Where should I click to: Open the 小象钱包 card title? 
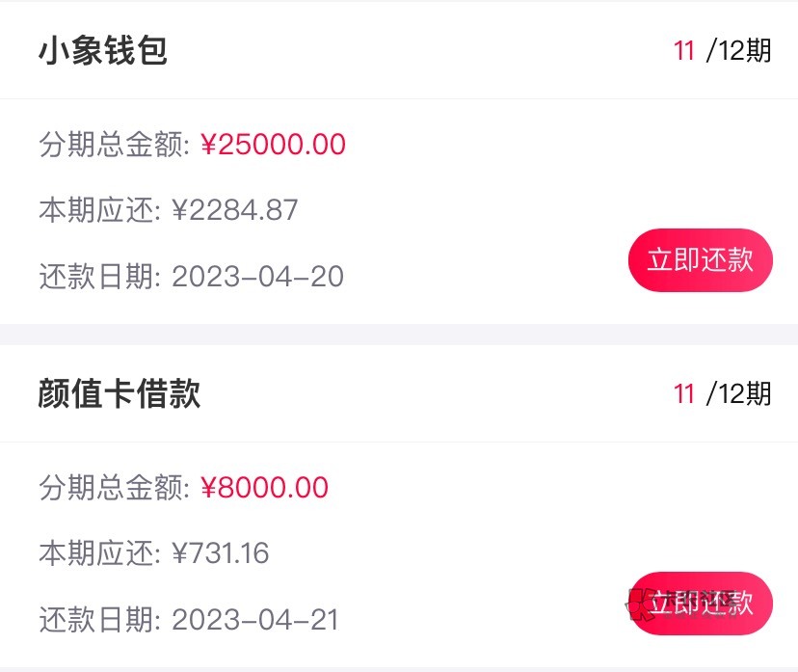[x=103, y=51]
